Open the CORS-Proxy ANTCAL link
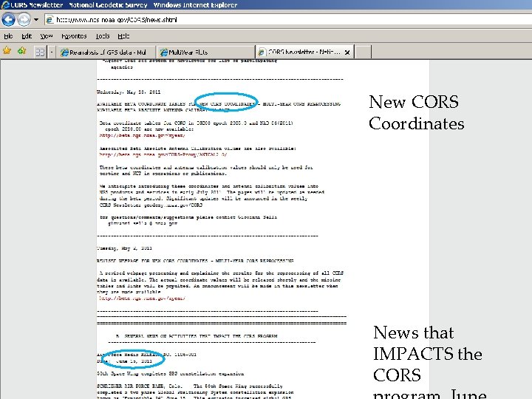This screenshot has height=399, width=532. click(x=163, y=154)
